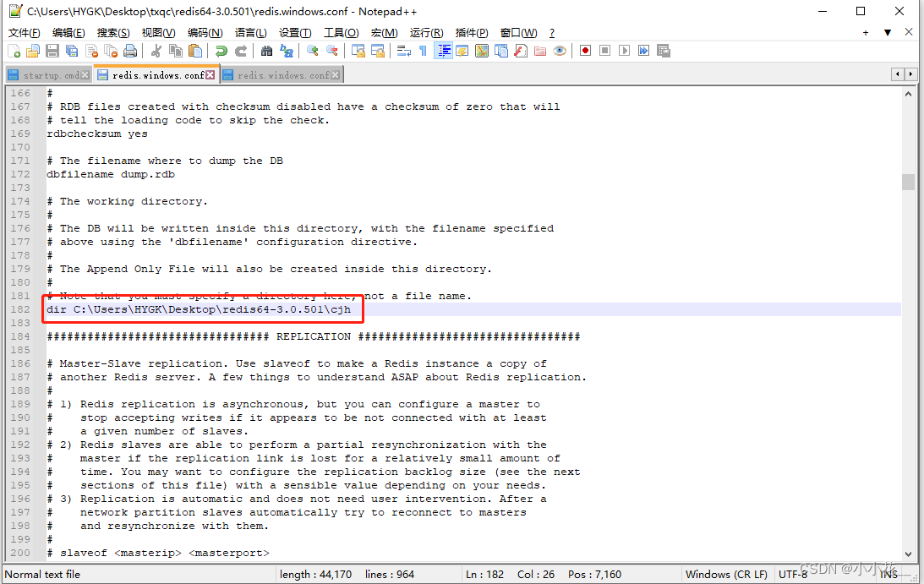The width and height of the screenshot is (924, 584).
Task: Click the plus button in menu bar
Action: [866, 33]
